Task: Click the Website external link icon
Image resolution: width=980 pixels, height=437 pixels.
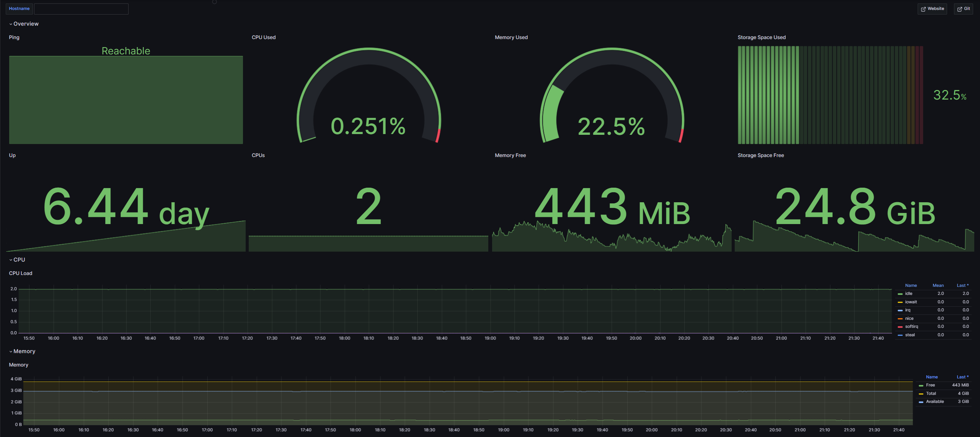Action: point(923,9)
